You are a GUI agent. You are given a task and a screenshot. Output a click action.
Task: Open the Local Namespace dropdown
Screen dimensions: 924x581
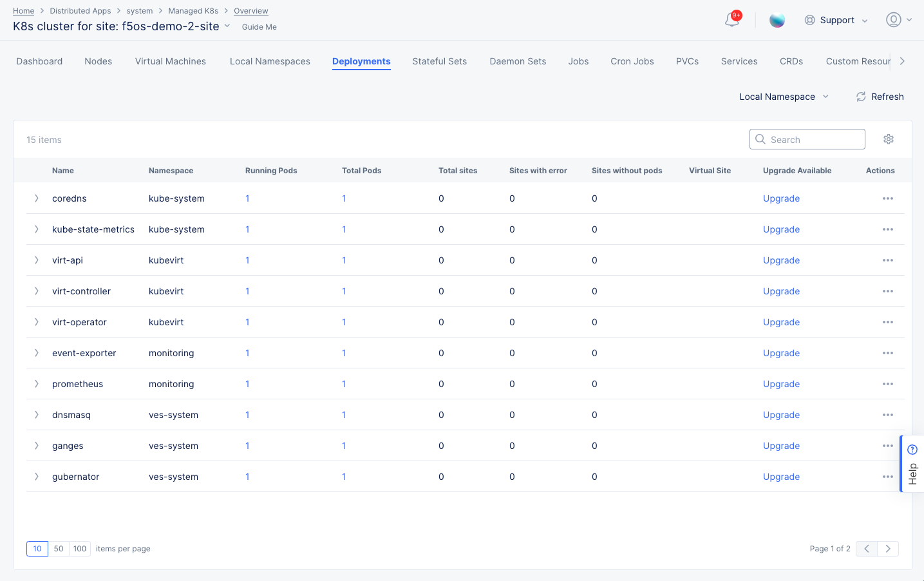pos(783,96)
